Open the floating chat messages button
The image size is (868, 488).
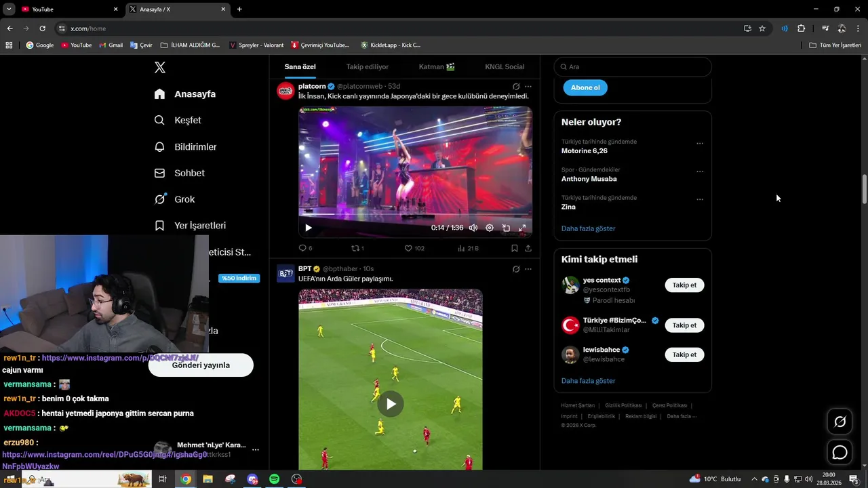coord(840,452)
